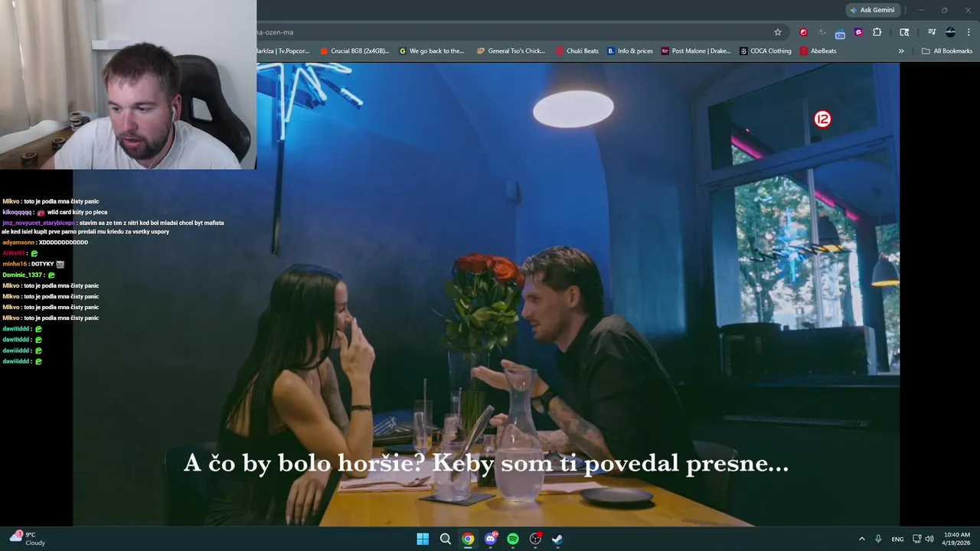Open the network tray icon
This screenshot has height=551, width=980.
(x=917, y=539)
